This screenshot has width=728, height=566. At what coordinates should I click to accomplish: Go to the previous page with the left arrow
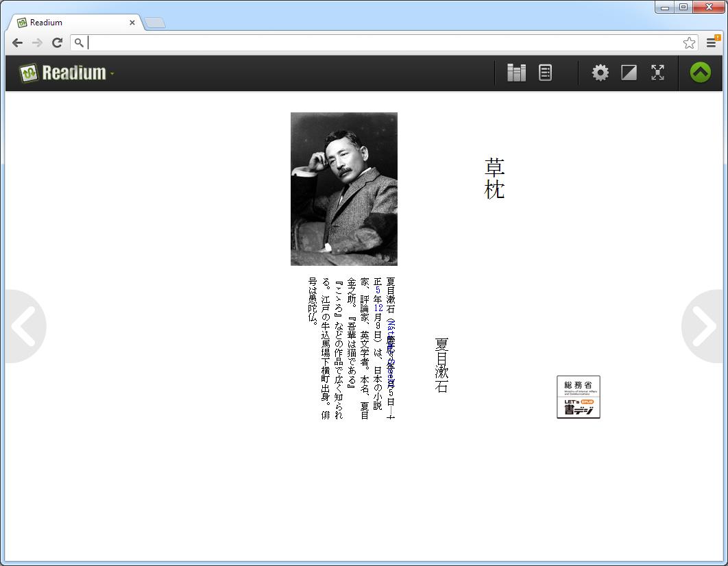coord(24,326)
